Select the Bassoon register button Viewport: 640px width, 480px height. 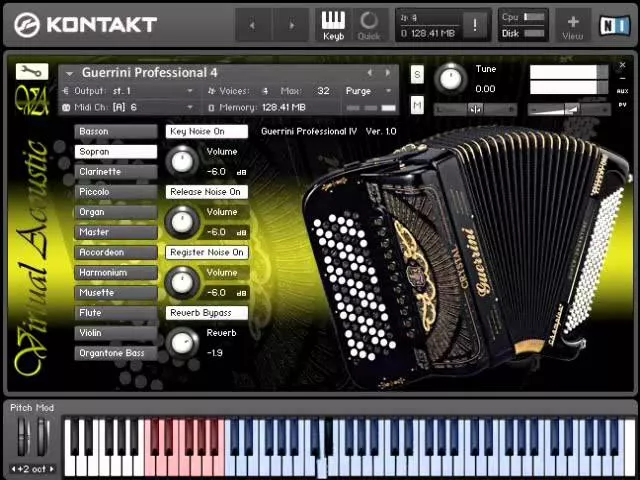pyautogui.click(x=115, y=131)
